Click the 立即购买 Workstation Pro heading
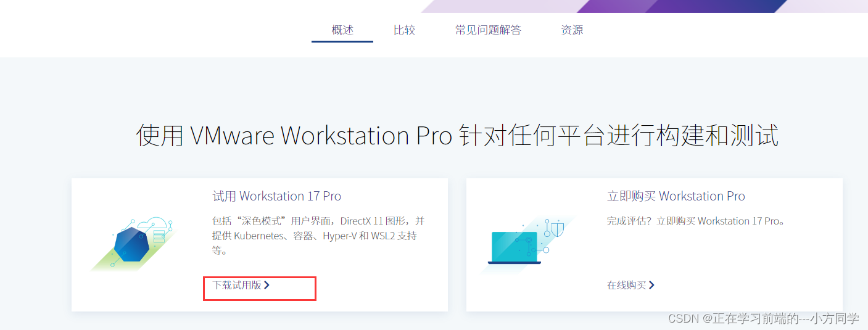Viewport: 868px width, 330px height. click(x=676, y=196)
